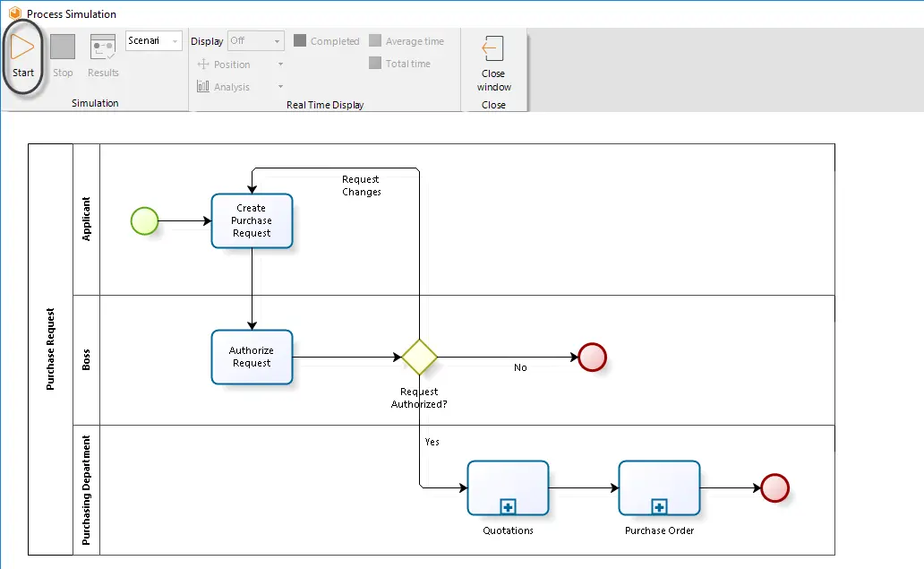924x569 pixels.
Task: Toggle the Average time checkbox
Action: pyautogui.click(x=375, y=40)
